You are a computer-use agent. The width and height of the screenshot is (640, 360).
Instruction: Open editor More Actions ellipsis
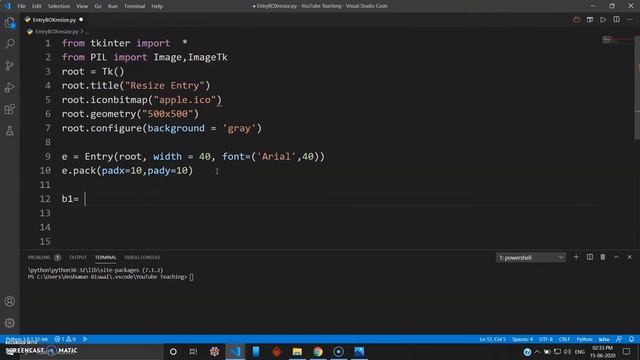[x=630, y=20]
